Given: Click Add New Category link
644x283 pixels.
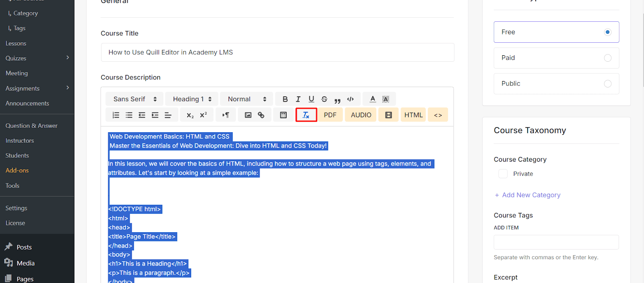Looking at the screenshot, I should (527, 195).
